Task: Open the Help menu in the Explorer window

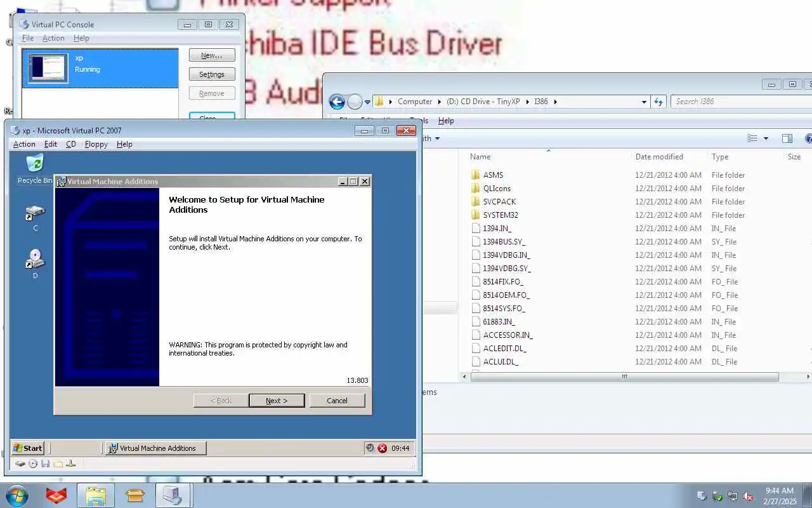Action: coord(446,121)
